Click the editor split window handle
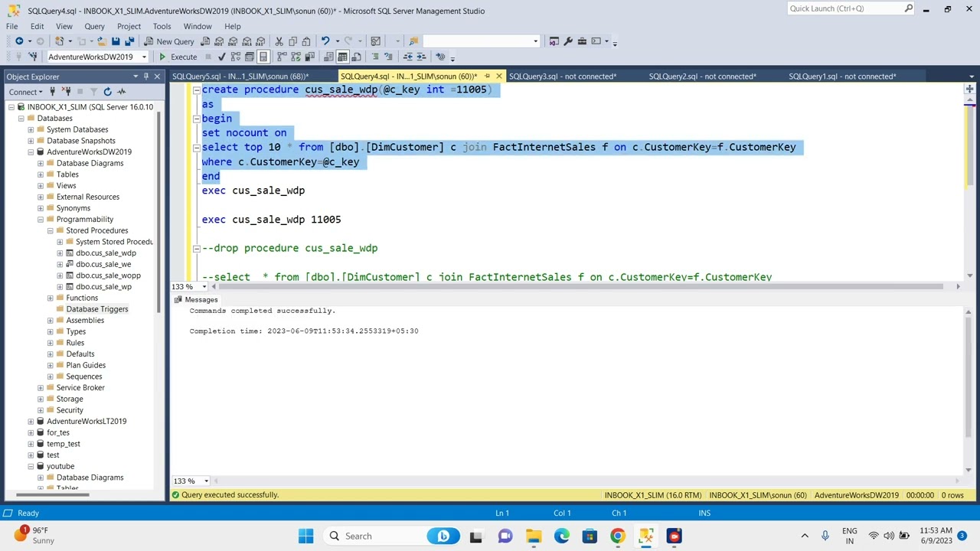The image size is (980, 551). coord(969,90)
